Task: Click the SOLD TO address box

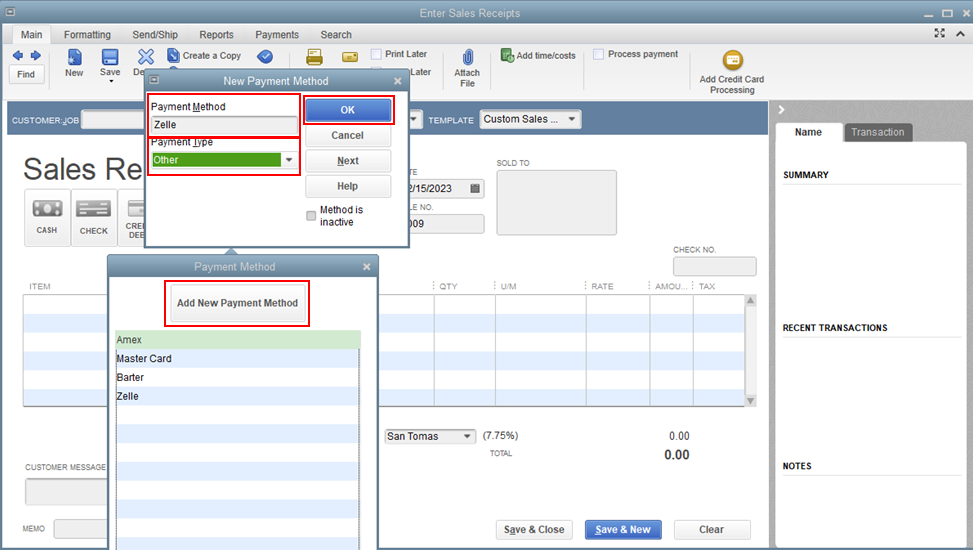Action: [557, 202]
